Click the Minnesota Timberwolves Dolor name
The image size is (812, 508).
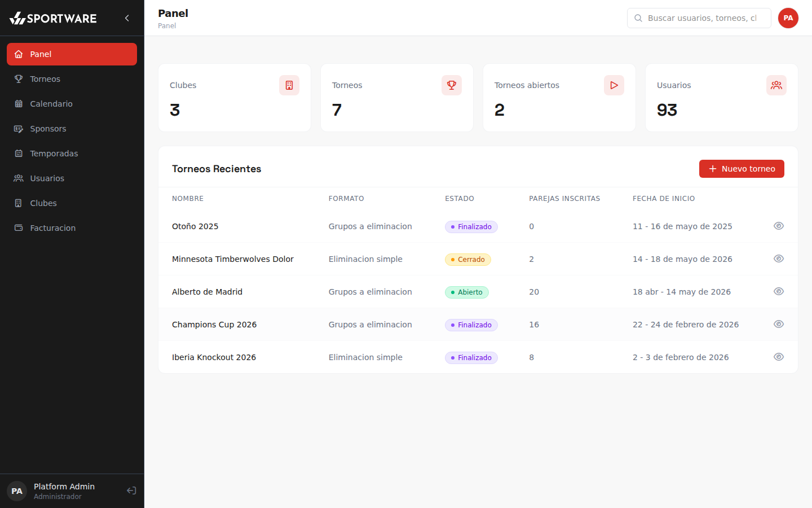(x=233, y=259)
